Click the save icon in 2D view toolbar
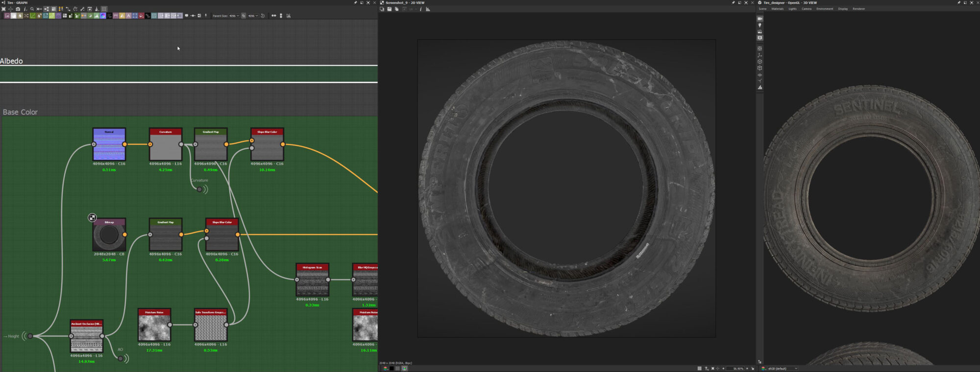The height and width of the screenshot is (372, 980). pyautogui.click(x=389, y=9)
